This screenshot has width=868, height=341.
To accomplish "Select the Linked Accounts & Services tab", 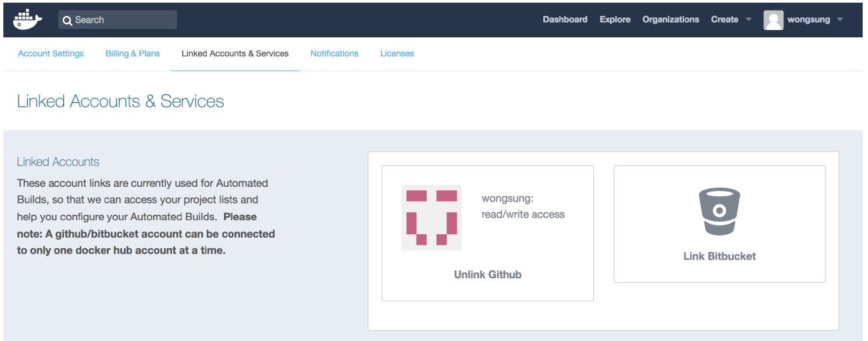I will (235, 53).
